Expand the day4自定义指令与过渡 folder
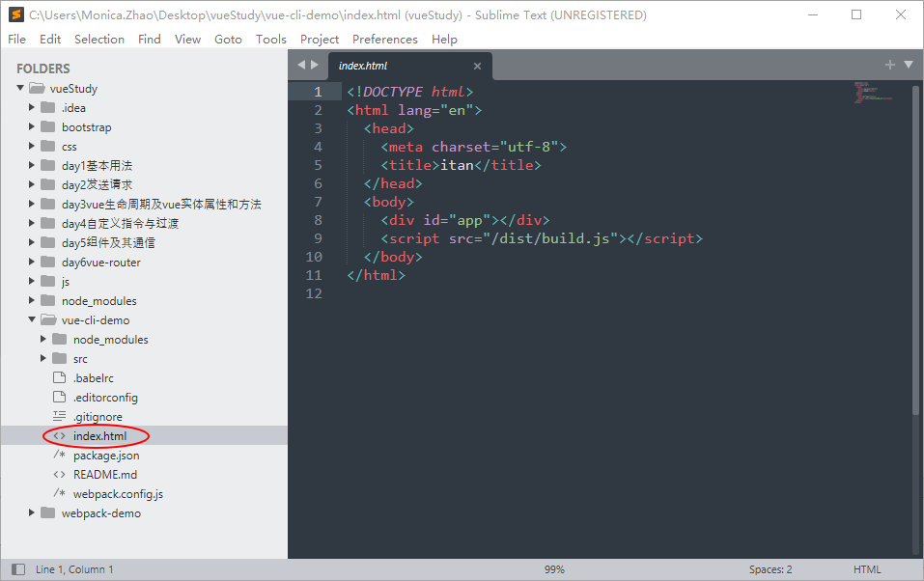 (x=32, y=223)
